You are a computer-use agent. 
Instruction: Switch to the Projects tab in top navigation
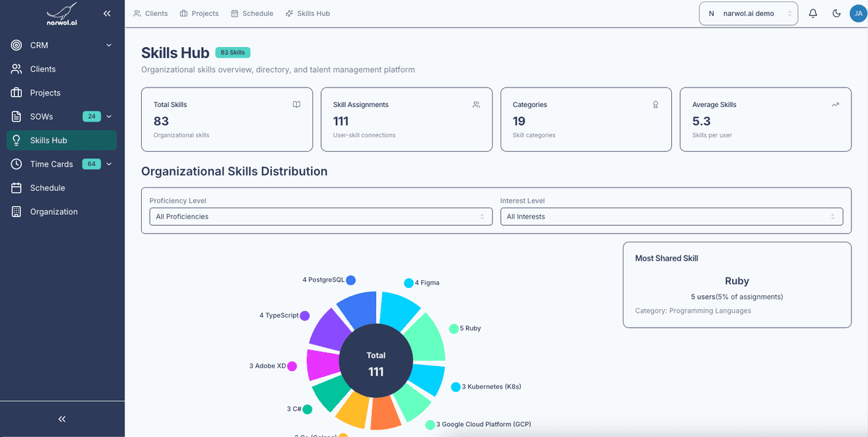199,13
